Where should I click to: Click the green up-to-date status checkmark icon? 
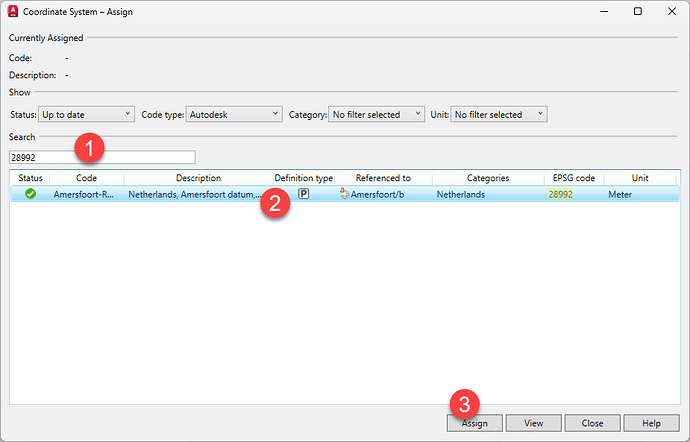pyautogui.click(x=30, y=194)
